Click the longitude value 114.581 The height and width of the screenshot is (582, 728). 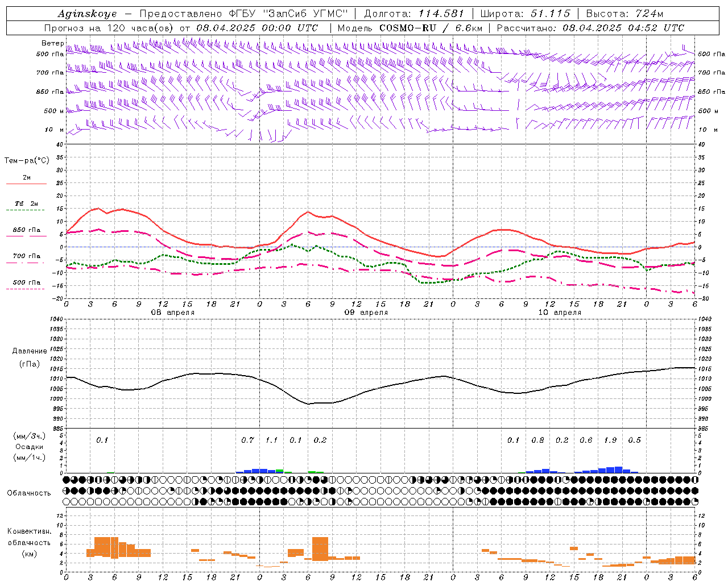(441, 14)
